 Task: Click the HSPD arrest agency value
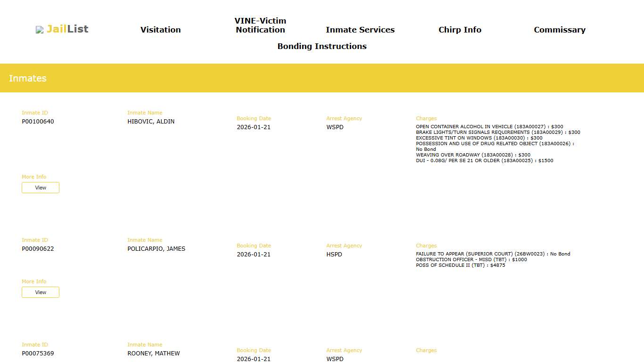tap(334, 255)
